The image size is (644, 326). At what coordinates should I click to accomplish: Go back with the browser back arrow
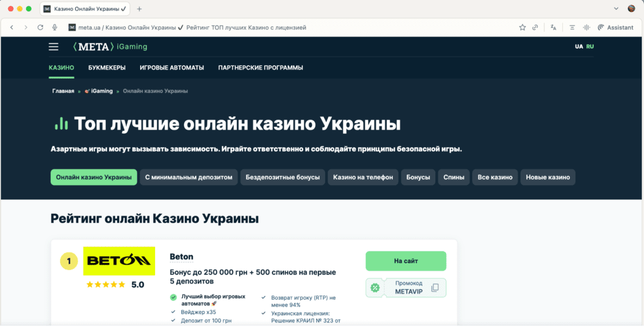11,27
